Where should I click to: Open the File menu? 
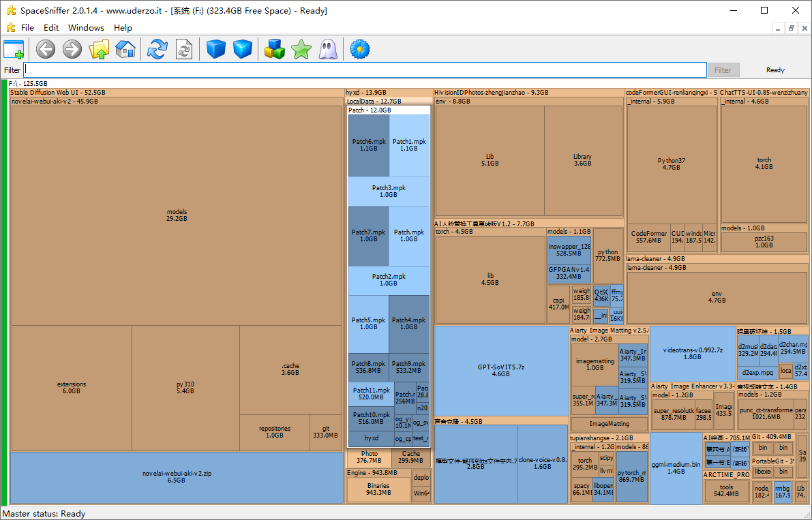(27, 27)
